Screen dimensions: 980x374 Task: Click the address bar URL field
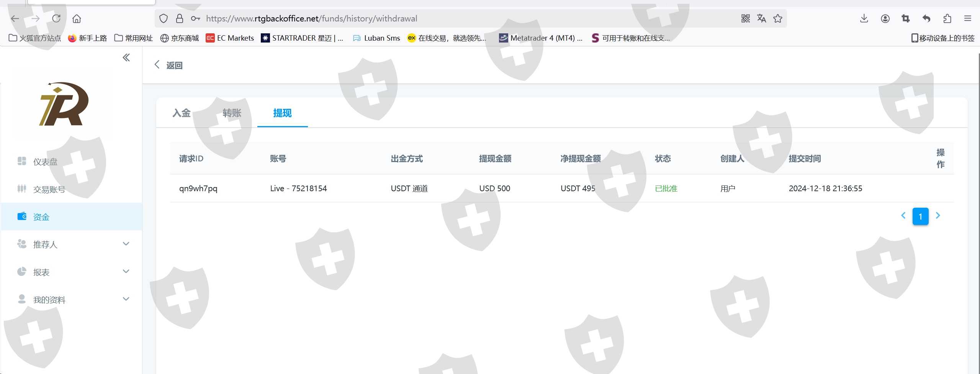470,18
